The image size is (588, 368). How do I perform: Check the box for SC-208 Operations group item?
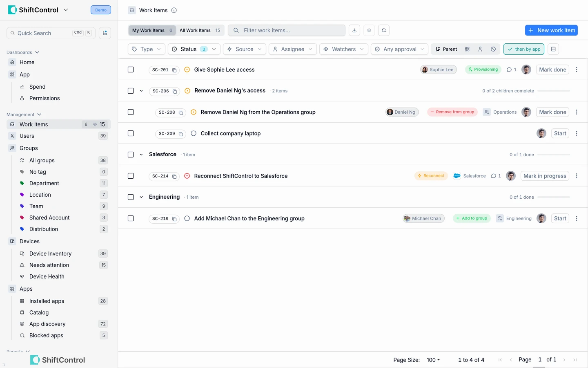coord(131,112)
